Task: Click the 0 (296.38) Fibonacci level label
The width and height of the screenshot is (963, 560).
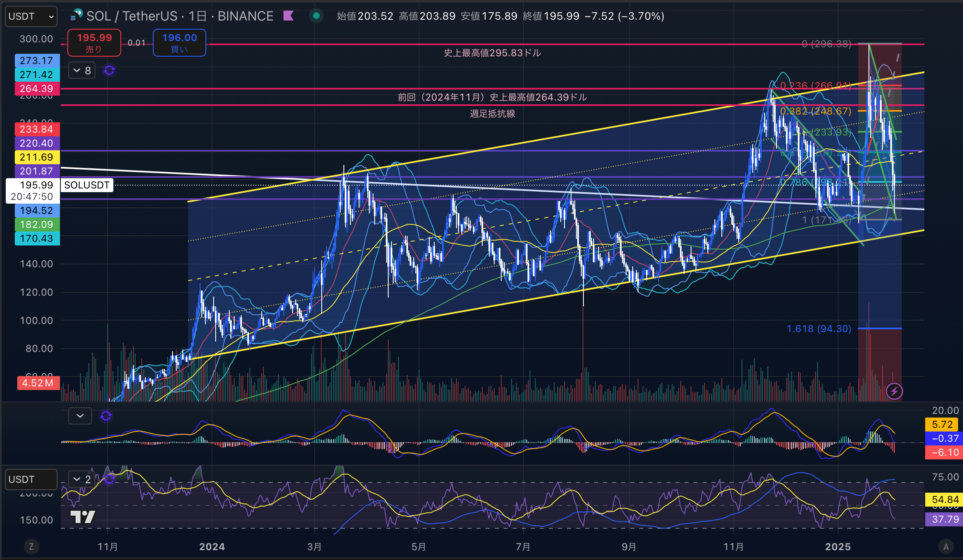Action: 827,44
